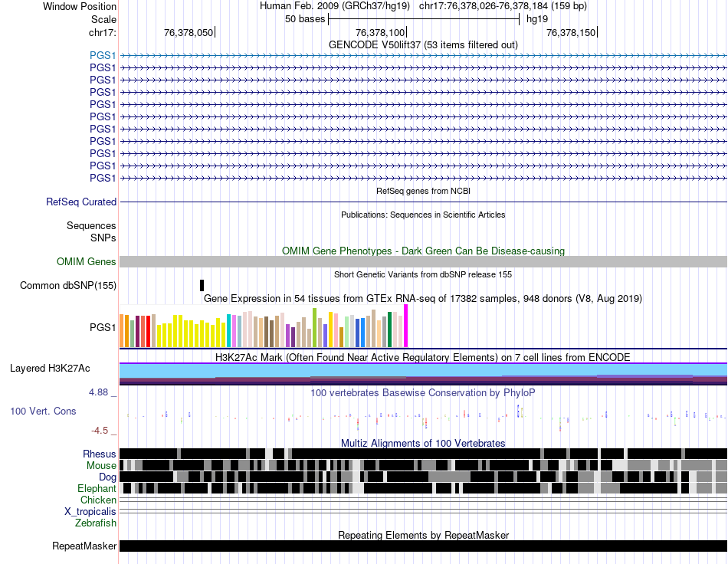
Task: Select the RefSeq Curated track label
Action: (x=80, y=202)
